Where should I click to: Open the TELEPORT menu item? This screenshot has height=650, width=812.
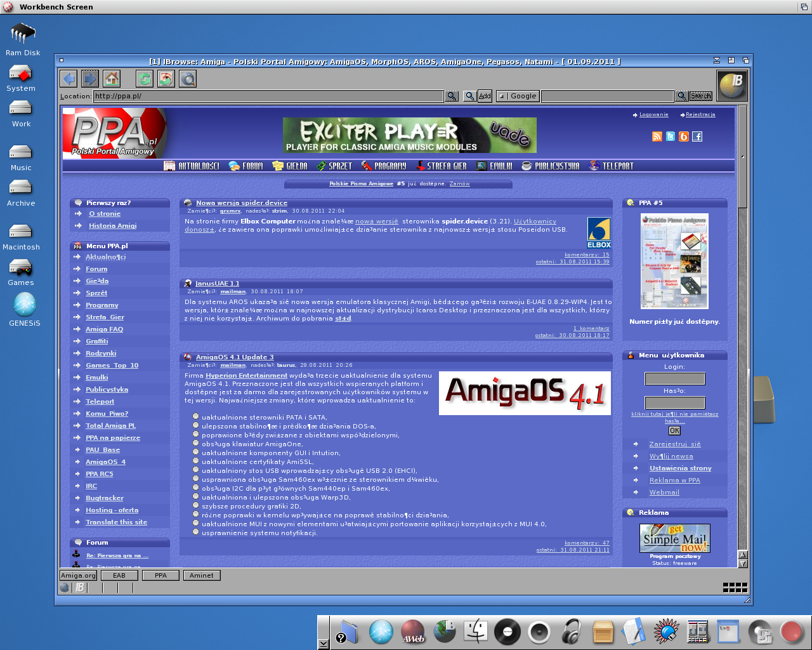612,166
